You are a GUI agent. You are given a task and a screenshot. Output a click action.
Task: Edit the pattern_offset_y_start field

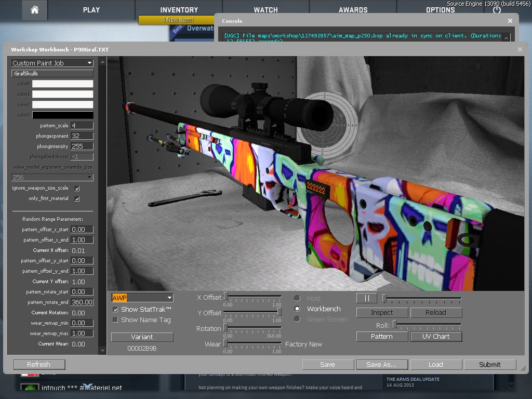[82, 261]
